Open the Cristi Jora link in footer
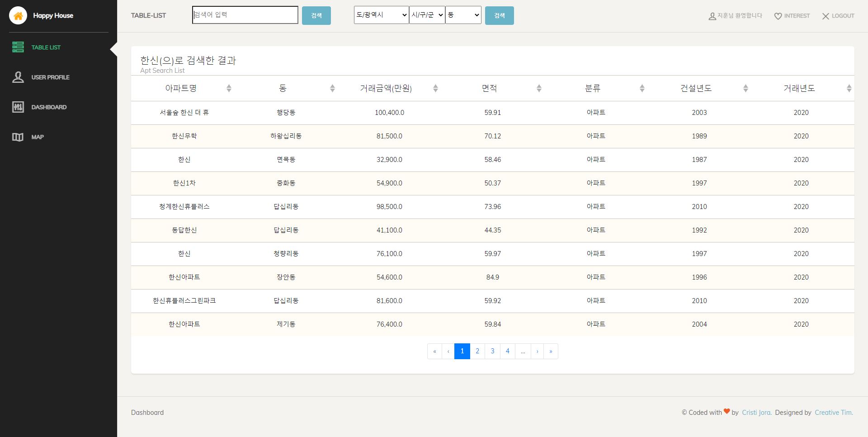 click(756, 412)
